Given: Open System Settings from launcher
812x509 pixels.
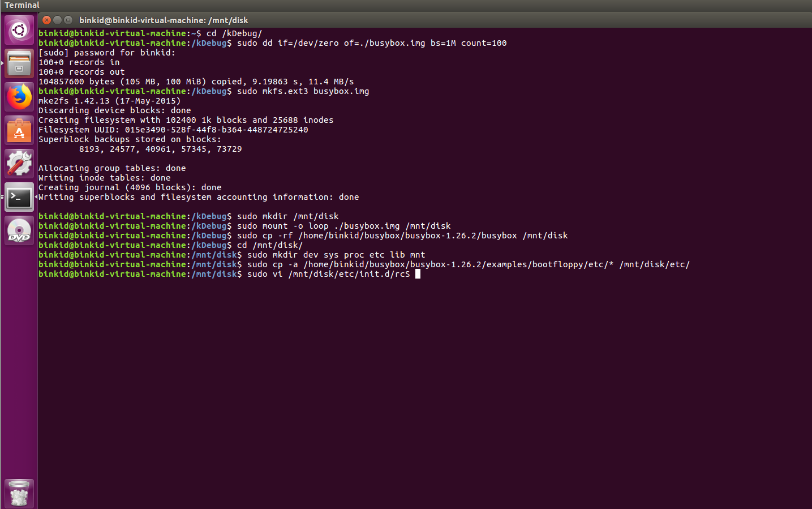Looking at the screenshot, I should point(19,164).
